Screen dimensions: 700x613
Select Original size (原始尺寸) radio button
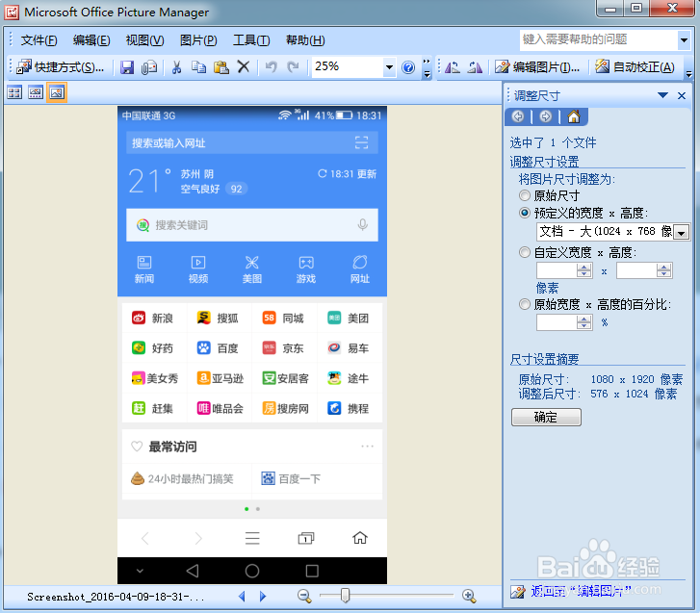(x=525, y=195)
